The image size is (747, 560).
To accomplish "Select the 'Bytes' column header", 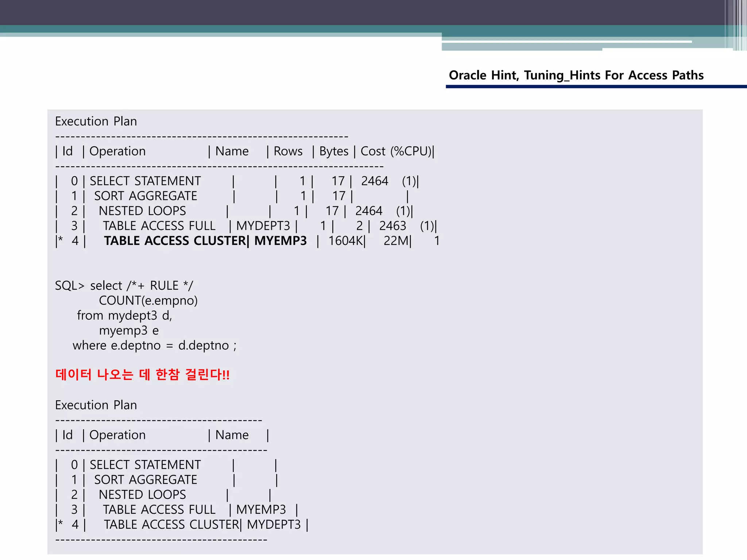I will [x=334, y=151].
